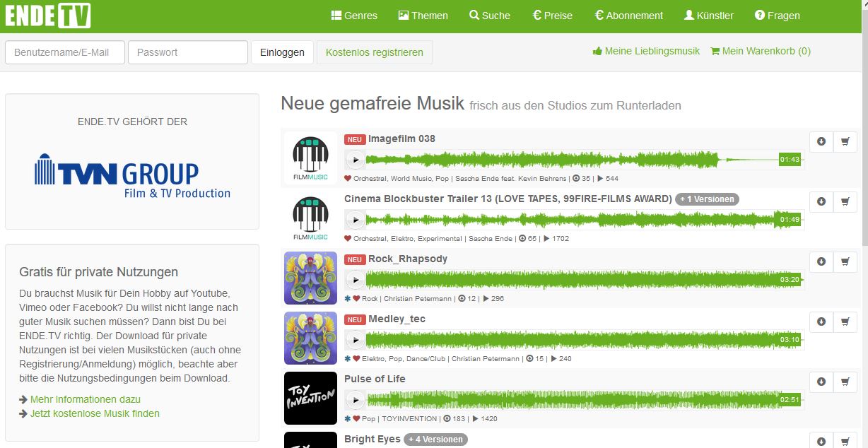The image size is (868, 448).
Task: Open the Genres menu
Action: pyautogui.click(x=355, y=16)
